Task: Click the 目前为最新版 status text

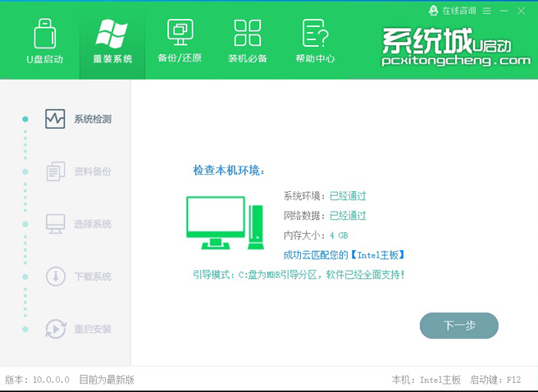Action: point(107,380)
